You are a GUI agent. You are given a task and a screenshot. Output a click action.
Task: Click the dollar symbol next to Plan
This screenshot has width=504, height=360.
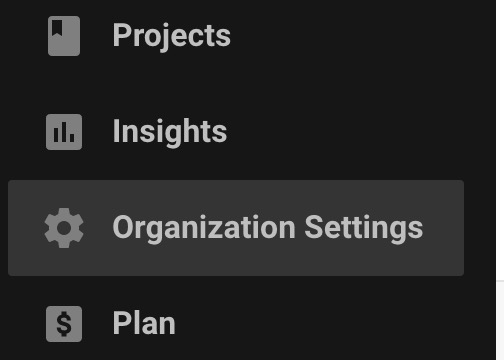tap(64, 324)
